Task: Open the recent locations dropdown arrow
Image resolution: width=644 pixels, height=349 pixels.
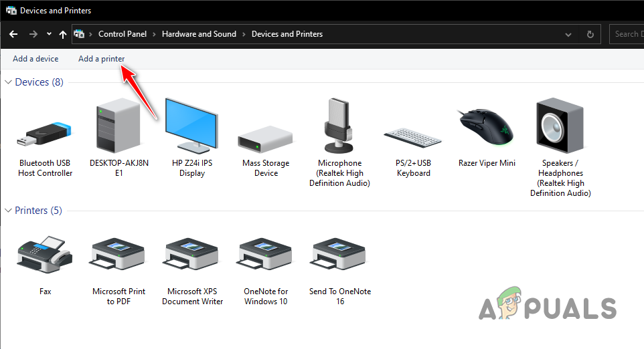Action: click(50, 34)
